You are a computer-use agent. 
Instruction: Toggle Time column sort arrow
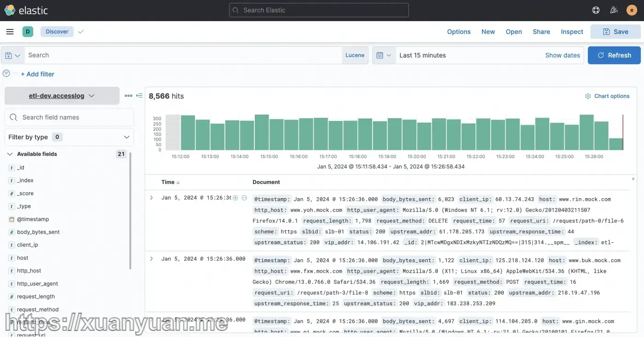tap(178, 183)
